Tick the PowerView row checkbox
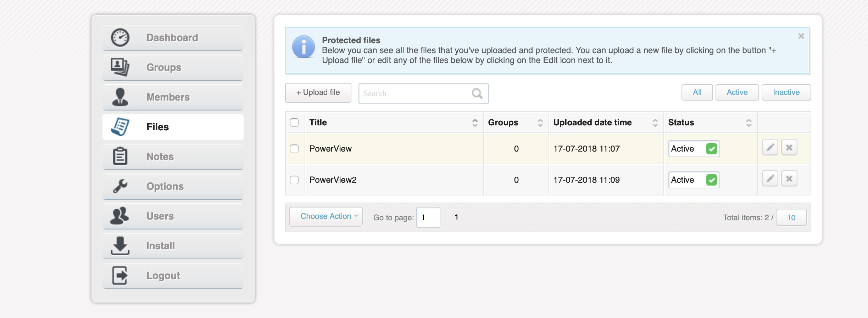The height and width of the screenshot is (318, 868). click(x=294, y=149)
